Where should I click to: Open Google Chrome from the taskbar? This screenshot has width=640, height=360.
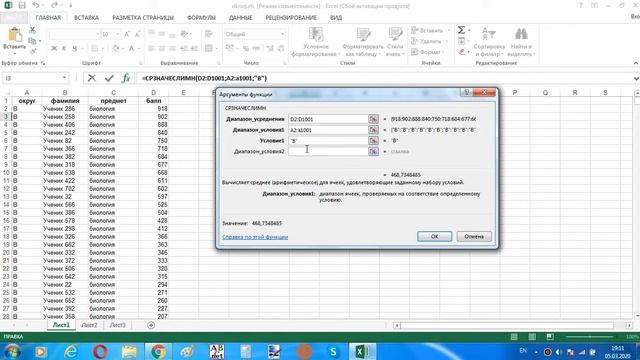[158, 351]
